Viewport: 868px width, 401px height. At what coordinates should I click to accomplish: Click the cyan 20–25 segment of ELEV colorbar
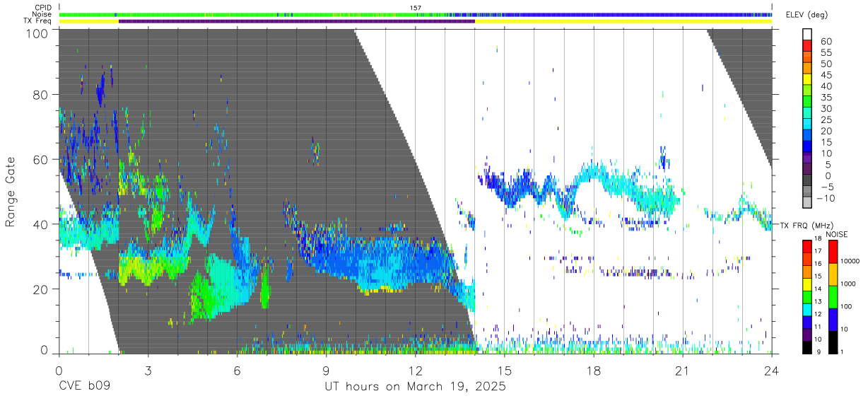[x=809, y=125]
